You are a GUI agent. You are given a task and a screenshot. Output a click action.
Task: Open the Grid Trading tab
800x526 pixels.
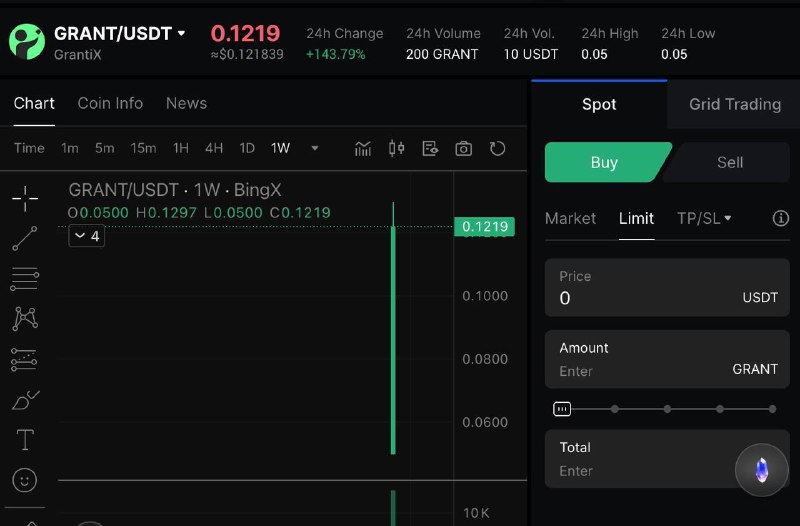coord(735,104)
